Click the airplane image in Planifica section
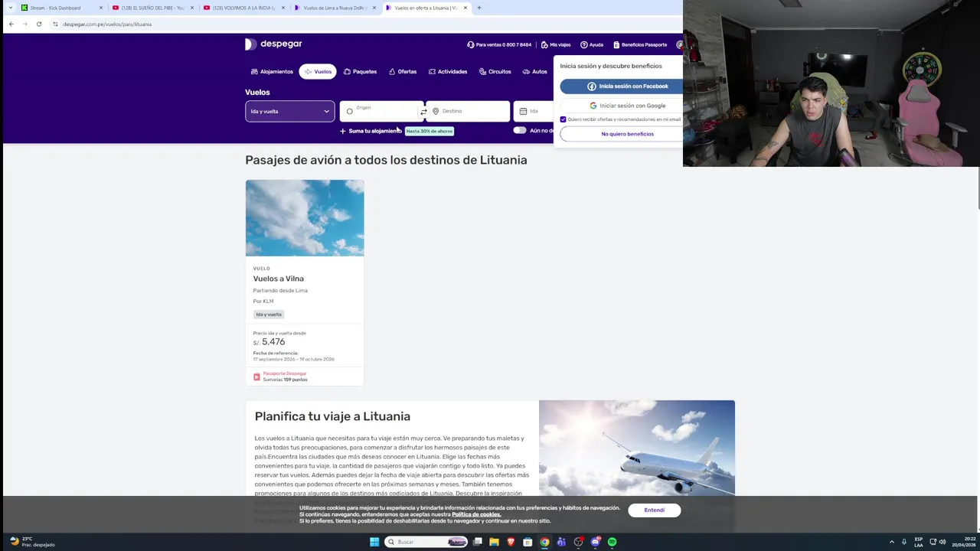This screenshot has width=980, height=551. (637, 448)
